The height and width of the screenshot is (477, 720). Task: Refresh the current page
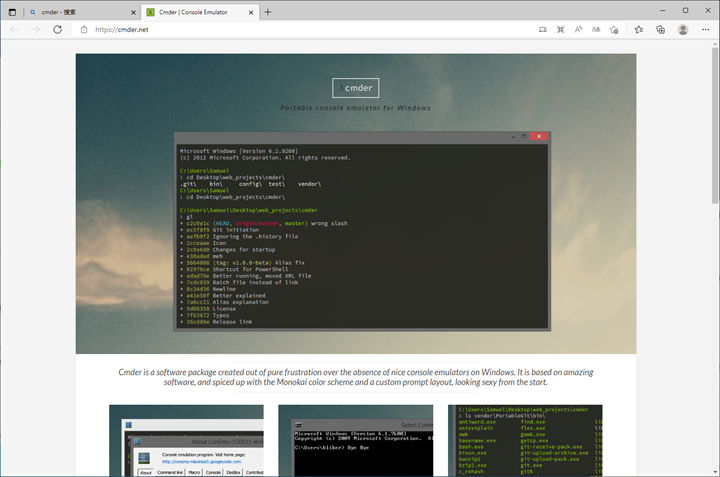pos(57,29)
